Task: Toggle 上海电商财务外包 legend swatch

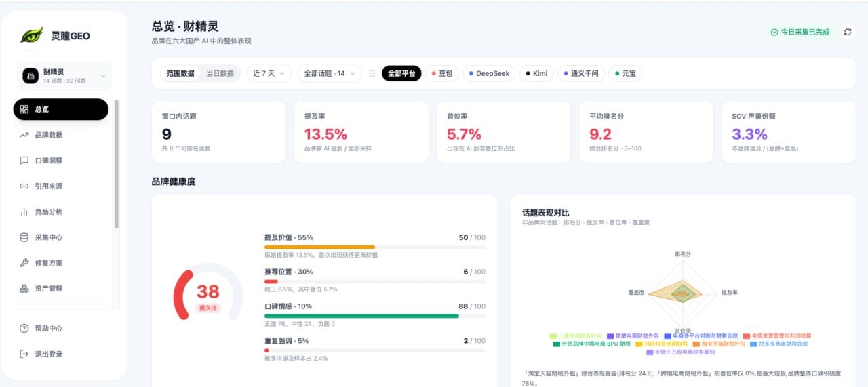Action: 553,336
